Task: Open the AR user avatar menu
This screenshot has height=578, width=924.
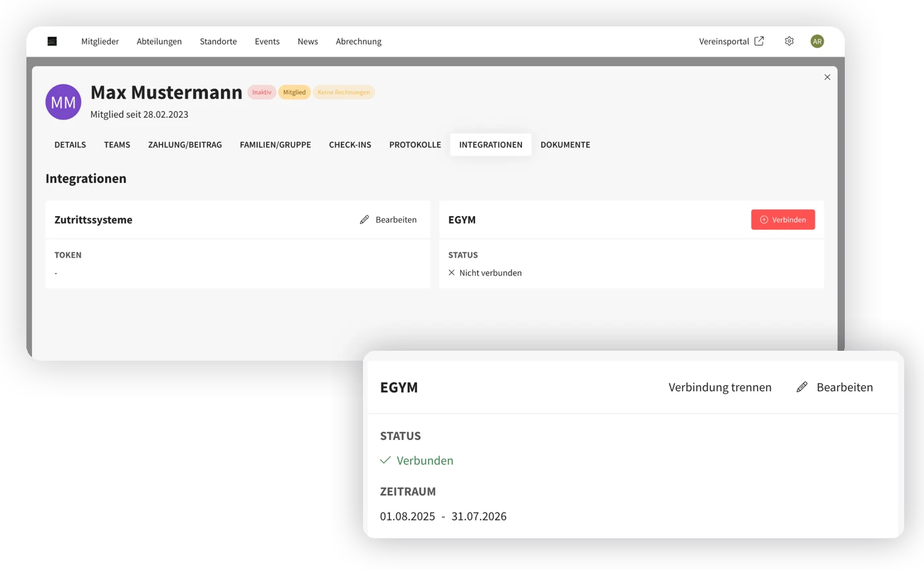Action: coord(817,41)
